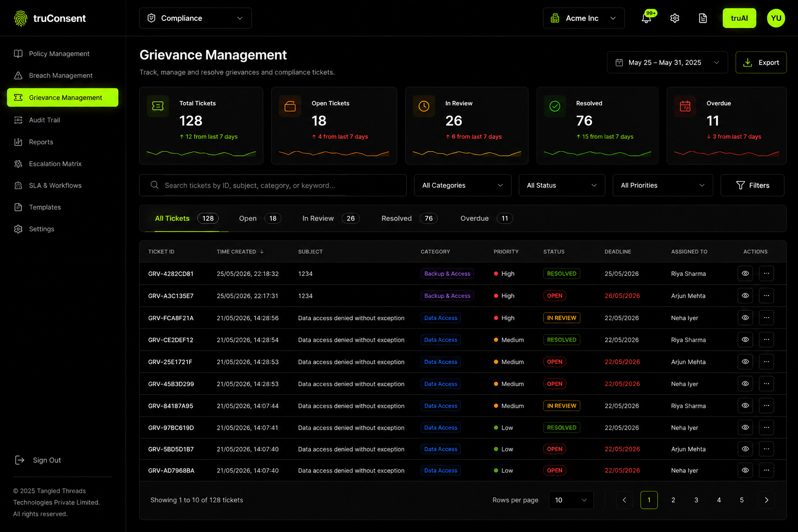This screenshot has height=532, width=798.
Task: Go to next page arrow
Action: coord(766,500)
